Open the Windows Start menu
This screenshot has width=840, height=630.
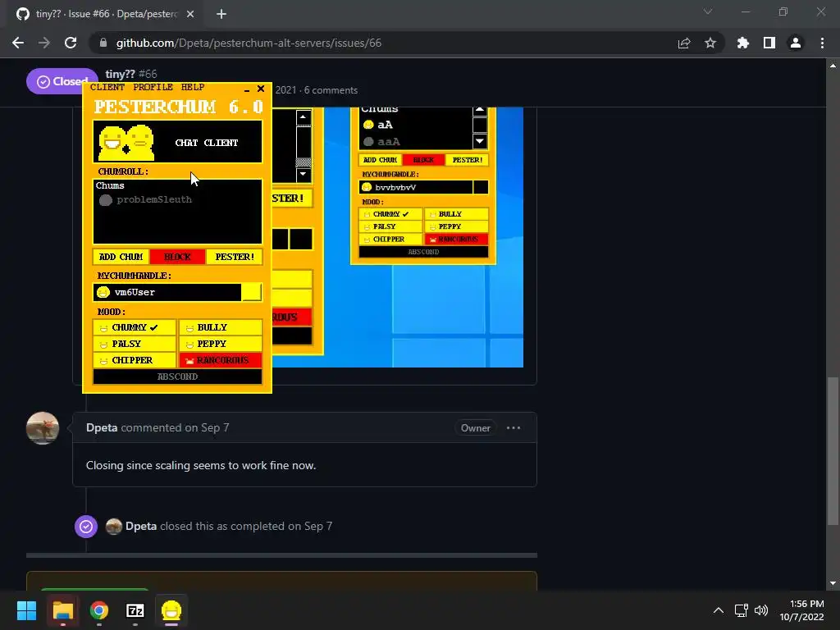point(27,610)
